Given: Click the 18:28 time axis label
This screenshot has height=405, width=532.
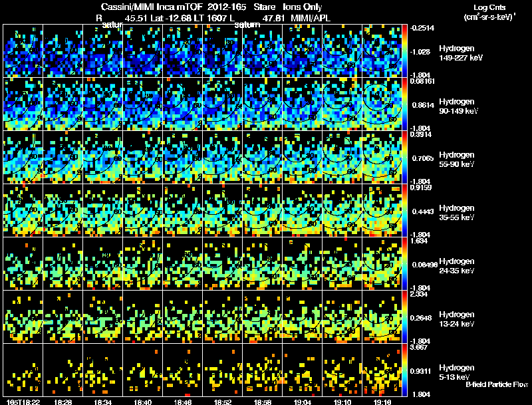Looking at the screenshot, I should [x=63, y=402].
